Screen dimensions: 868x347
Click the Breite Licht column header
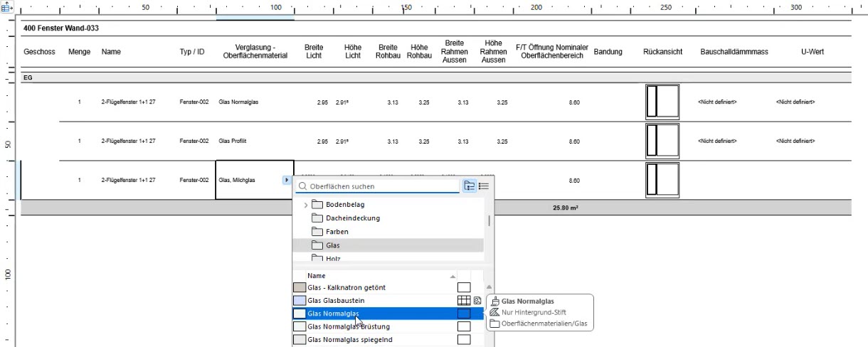tap(314, 52)
